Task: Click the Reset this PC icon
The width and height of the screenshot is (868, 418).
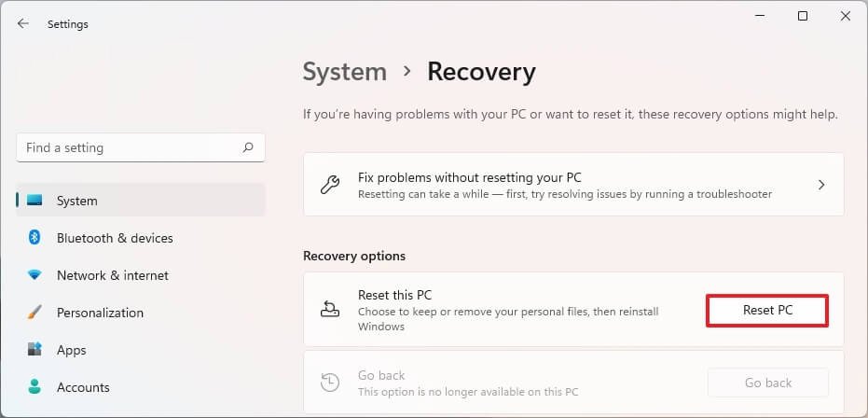Action: click(x=330, y=310)
